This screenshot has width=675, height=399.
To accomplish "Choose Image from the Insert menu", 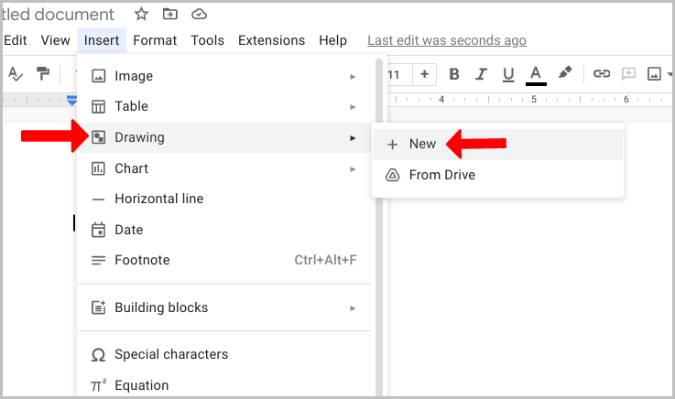I will point(224,76).
